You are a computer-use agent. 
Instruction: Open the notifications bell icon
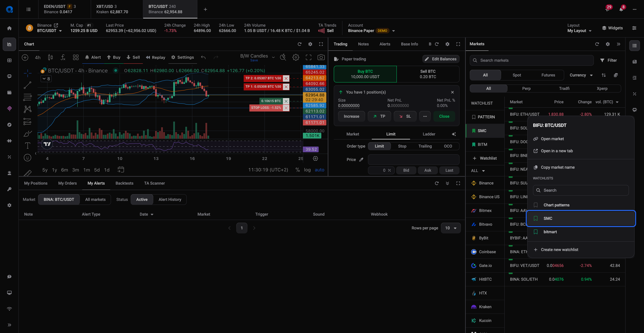[621, 9]
